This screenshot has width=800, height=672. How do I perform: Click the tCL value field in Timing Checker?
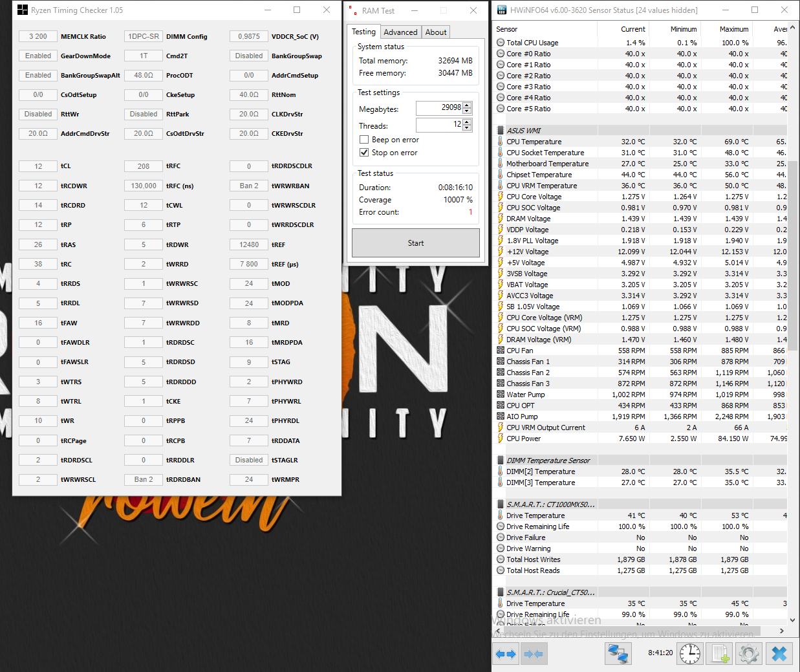point(38,166)
